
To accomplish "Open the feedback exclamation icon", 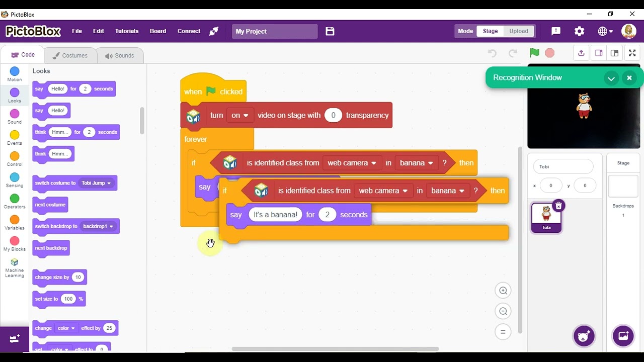I will pos(556,31).
